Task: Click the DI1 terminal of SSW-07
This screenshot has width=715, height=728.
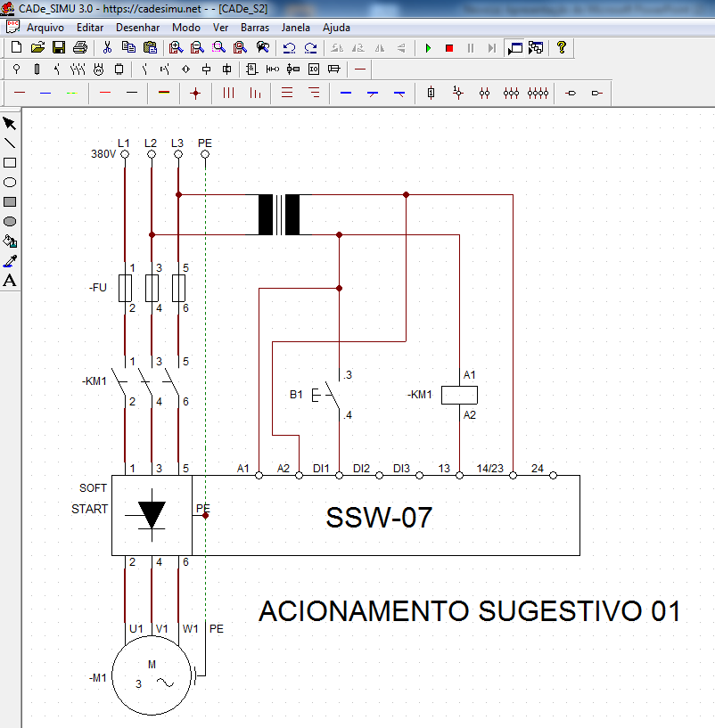Action: tap(339, 476)
